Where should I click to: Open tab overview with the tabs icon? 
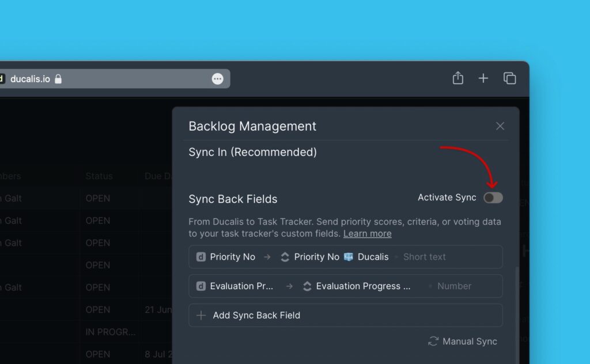point(509,78)
